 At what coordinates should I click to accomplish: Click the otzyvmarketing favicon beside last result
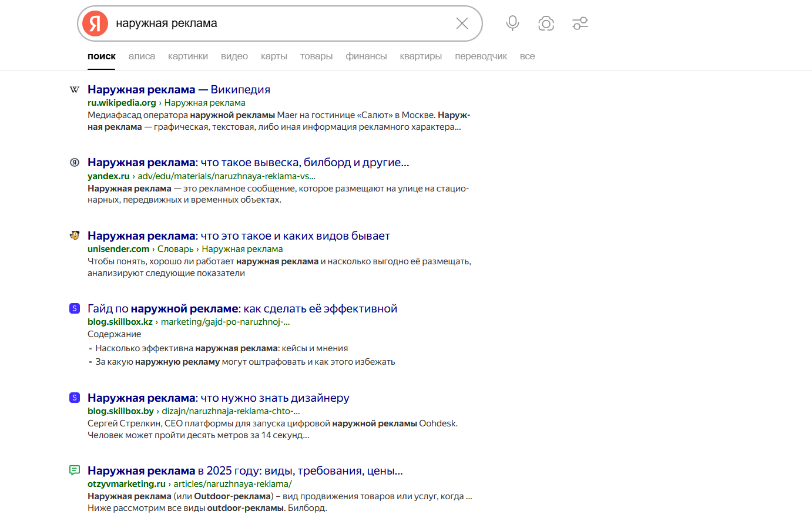coord(75,470)
